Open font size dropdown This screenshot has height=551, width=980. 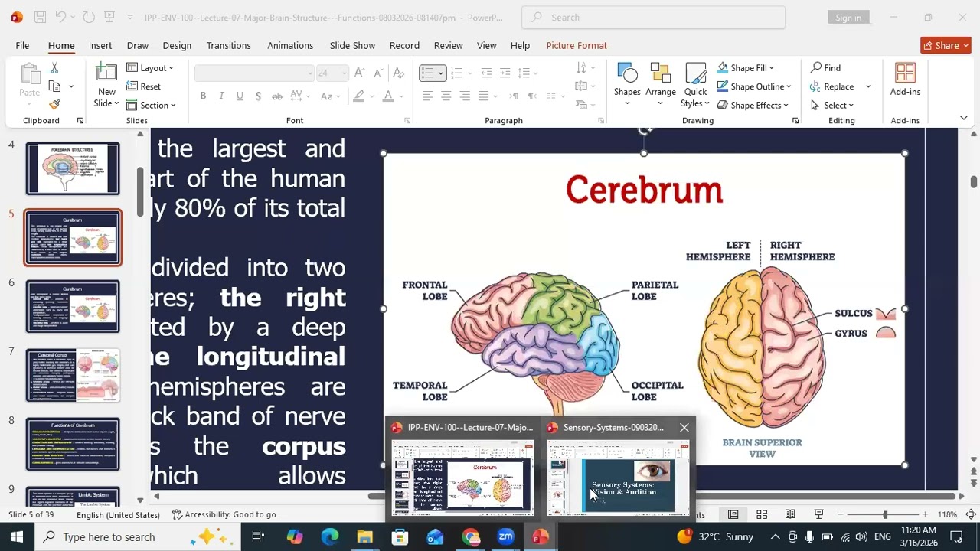coord(345,73)
